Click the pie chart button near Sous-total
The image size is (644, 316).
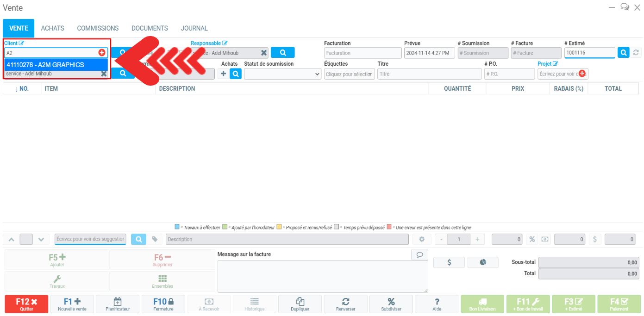(x=483, y=262)
